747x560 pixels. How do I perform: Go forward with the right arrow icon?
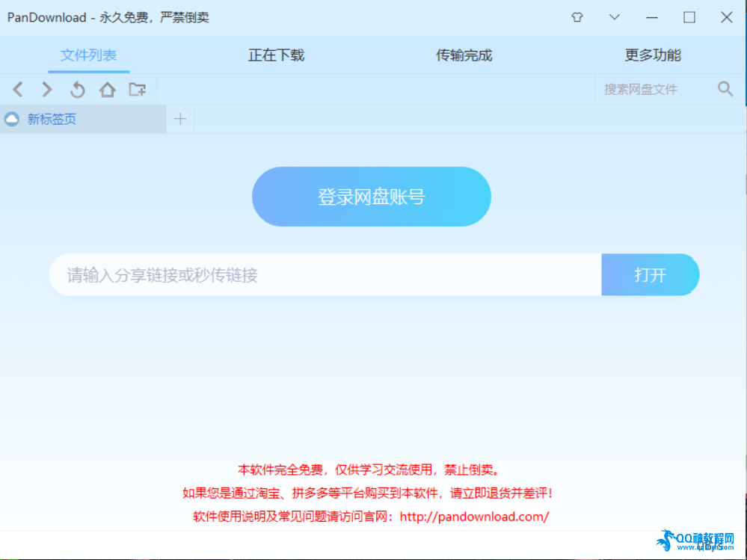point(46,89)
